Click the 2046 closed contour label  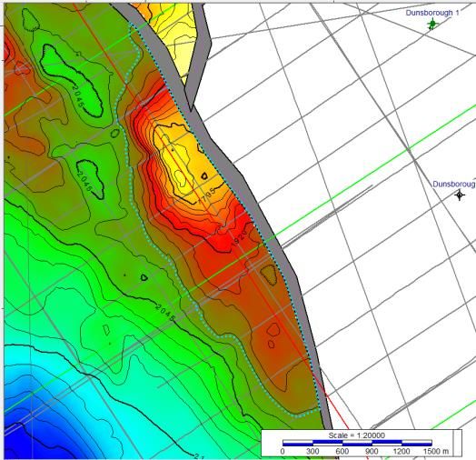coord(84,181)
